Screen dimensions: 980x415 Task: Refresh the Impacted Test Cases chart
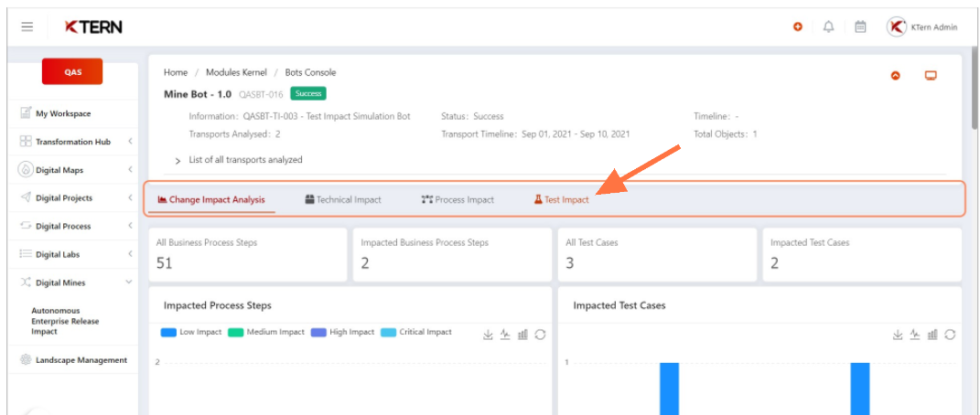coord(950,335)
